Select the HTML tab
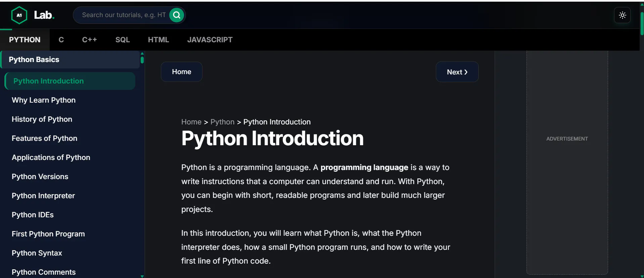The height and width of the screenshot is (278, 644). pyautogui.click(x=158, y=40)
